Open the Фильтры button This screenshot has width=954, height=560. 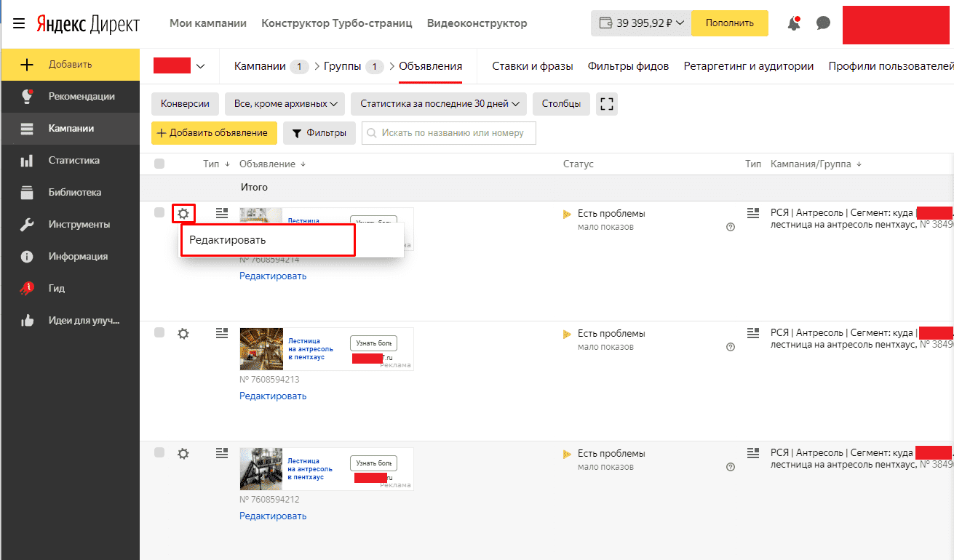click(319, 133)
